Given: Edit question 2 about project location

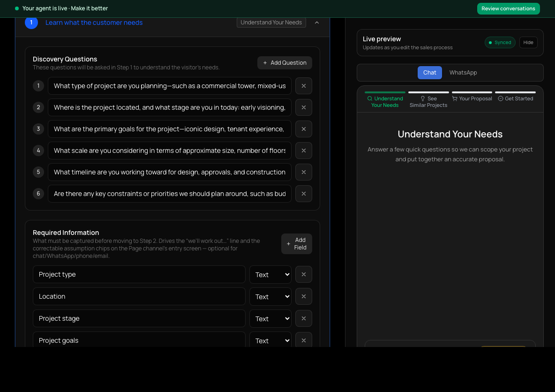Looking at the screenshot, I should (x=170, y=107).
